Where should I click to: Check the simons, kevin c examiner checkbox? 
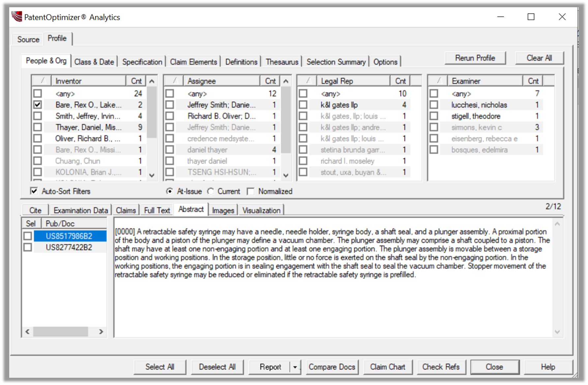pos(434,127)
